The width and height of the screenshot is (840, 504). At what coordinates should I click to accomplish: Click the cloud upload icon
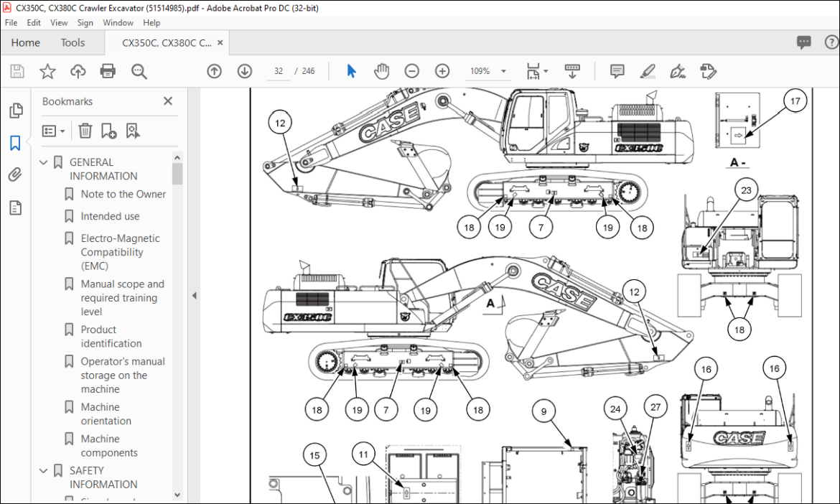coord(78,71)
